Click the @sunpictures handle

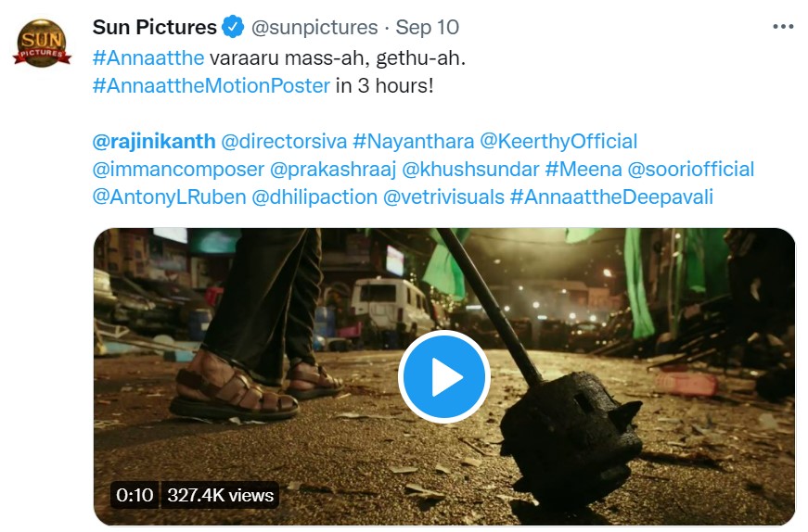pyautogui.click(x=315, y=27)
